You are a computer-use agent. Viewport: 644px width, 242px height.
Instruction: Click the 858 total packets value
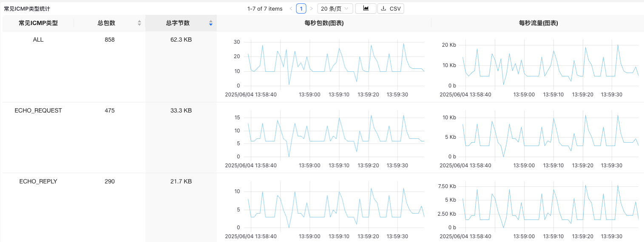[x=110, y=39]
